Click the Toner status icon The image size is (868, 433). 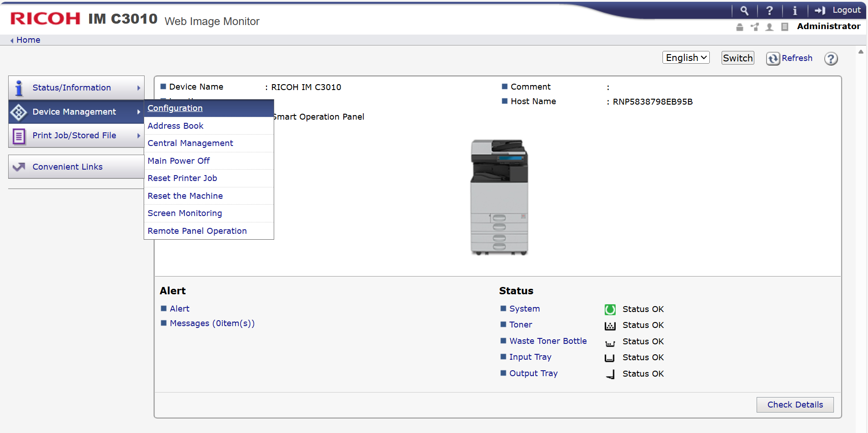(610, 326)
